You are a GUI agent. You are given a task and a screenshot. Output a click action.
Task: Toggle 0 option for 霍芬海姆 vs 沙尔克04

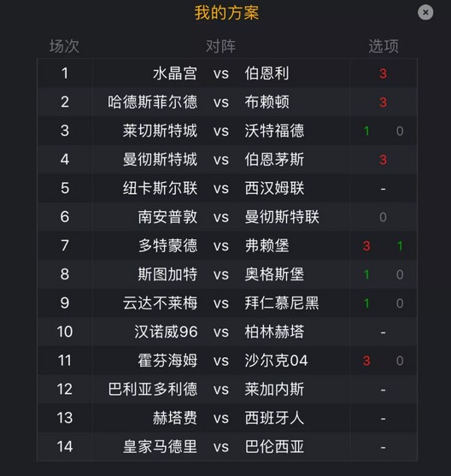[400, 361]
